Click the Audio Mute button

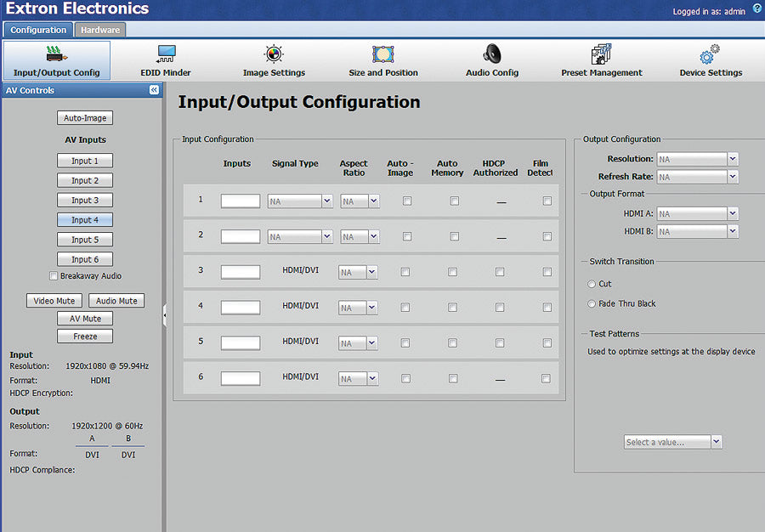(116, 301)
